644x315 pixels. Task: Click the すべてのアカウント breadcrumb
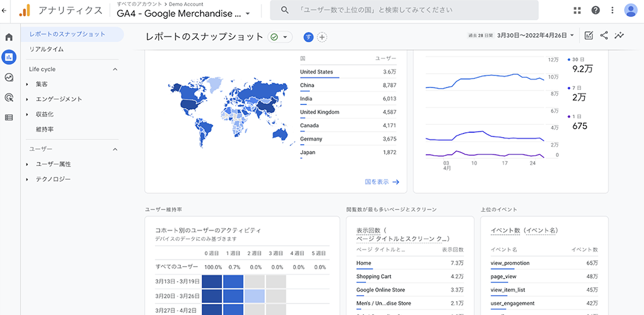(x=141, y=4)
